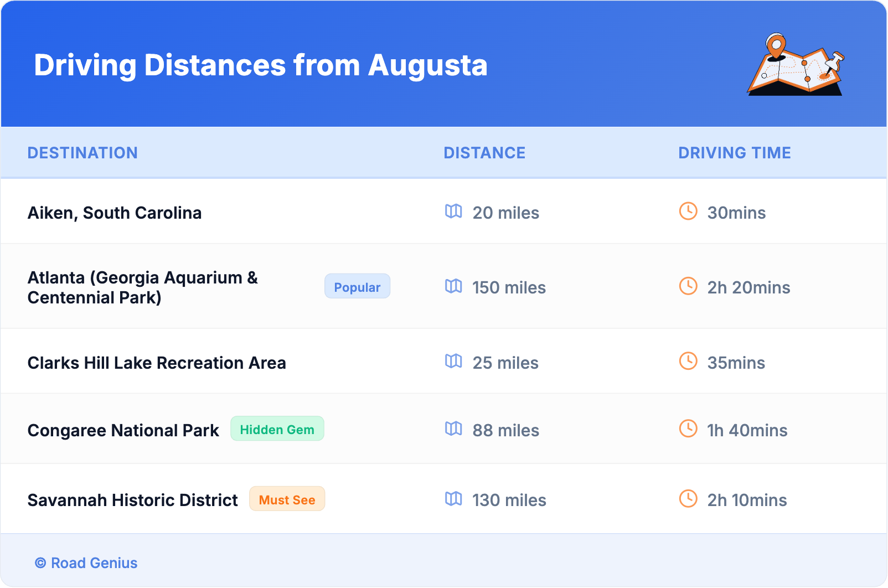Select Aiken, South Carolina destination
The width and height of the screenshot is (888, 588).
pos(115,213)
